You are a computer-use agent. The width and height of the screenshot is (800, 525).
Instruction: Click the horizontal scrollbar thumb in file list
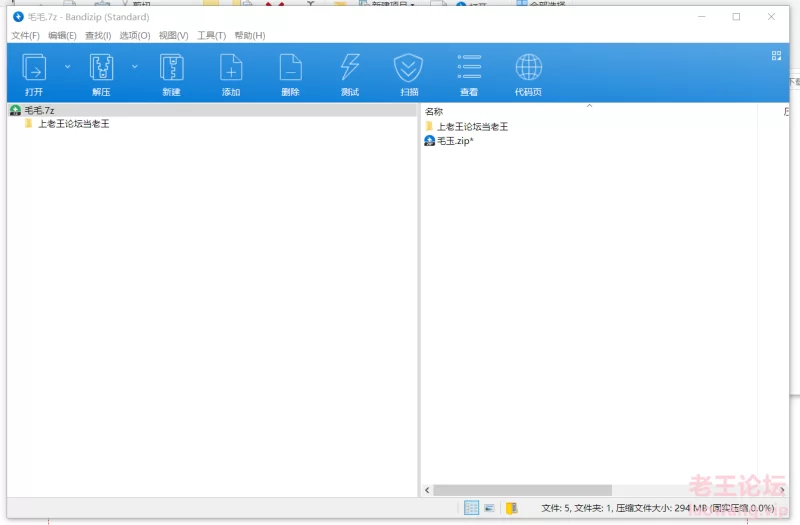tap(522, 490)
